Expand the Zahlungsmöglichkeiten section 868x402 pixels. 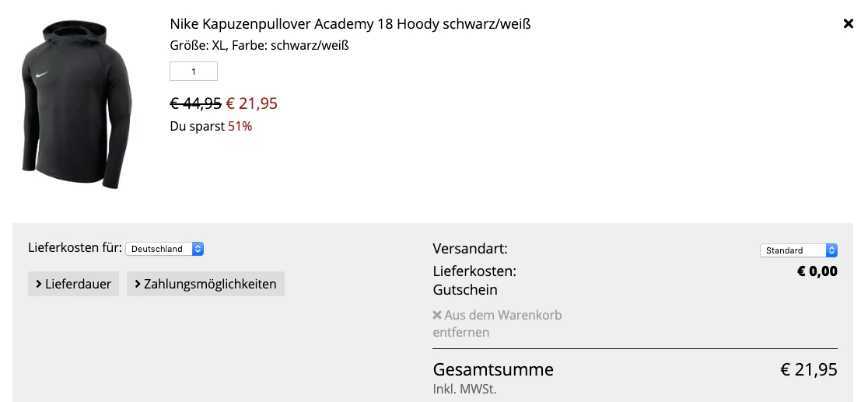click(205, 284)
